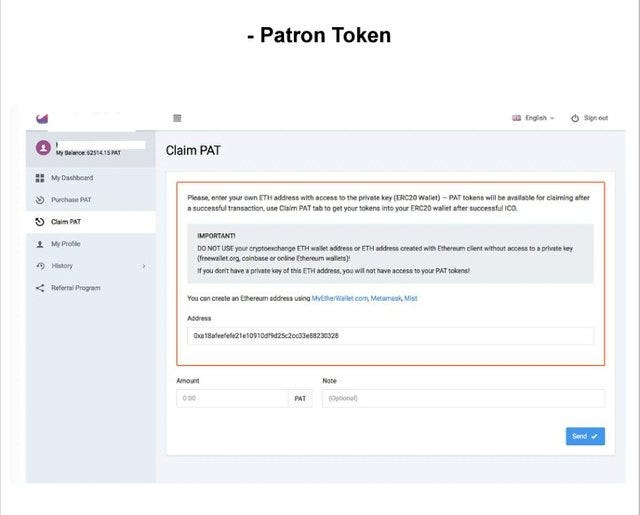
Task: Open the English language dropdown
Action: tap(533, 118)
